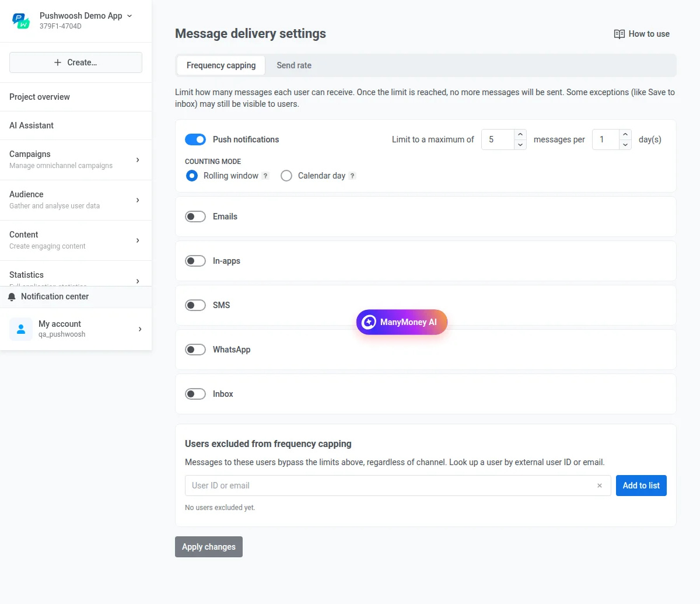Open the How to use link
Viewport: 700px width, 604px height.
(x=642, y=34)
